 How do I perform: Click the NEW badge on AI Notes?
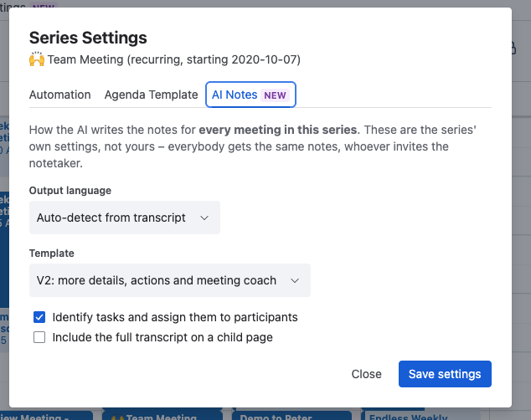click(x=275, y=95)
